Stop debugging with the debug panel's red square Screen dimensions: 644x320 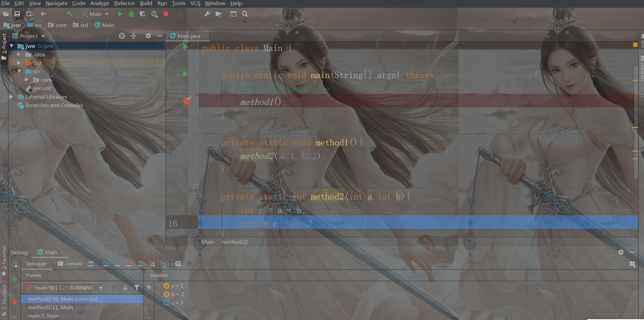[15, 302]
